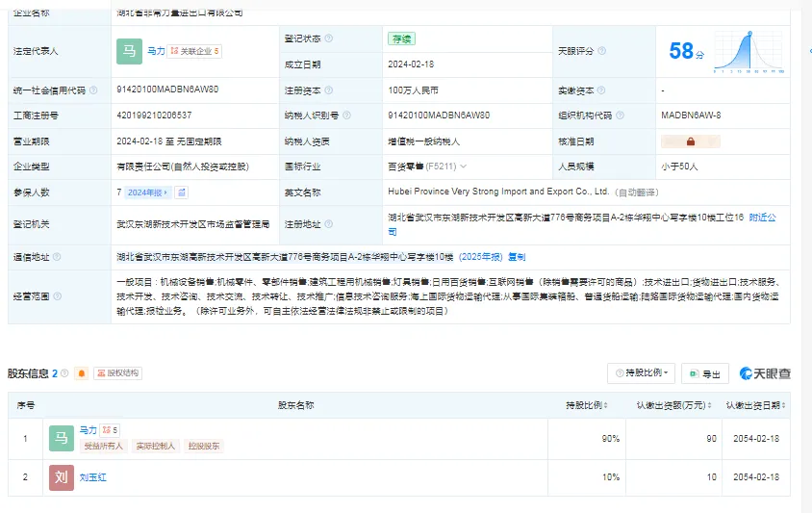812x513 pixels.
Task: Click the green 存续 status tag
Action: (401, 38)
